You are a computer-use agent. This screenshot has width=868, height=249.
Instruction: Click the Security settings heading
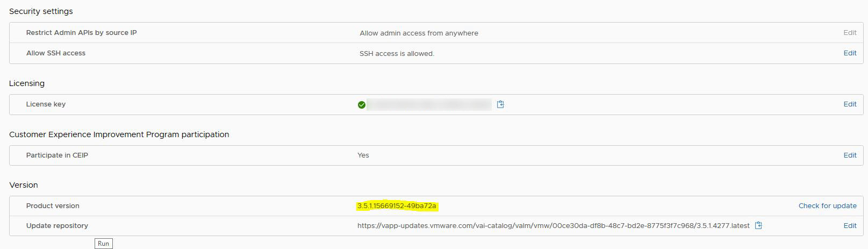coord(41,11)
